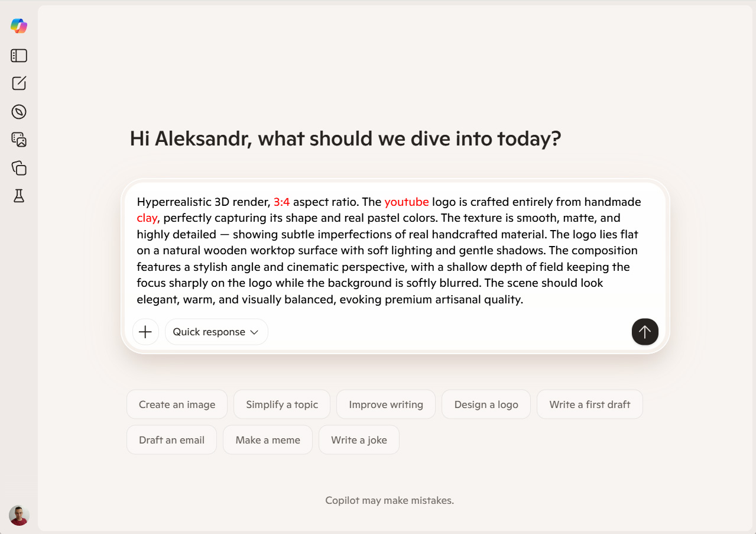Open the Discover compass icon
Screen dimensions: 756x534
click(x=19, y=112)
